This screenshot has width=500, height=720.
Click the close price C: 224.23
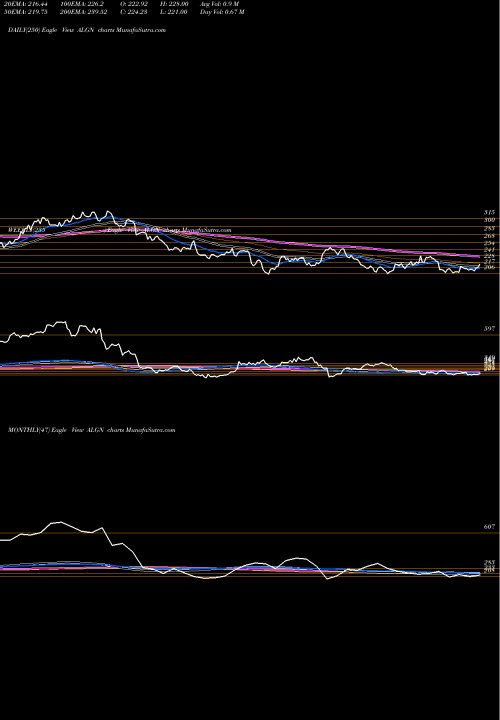(134, 12)
